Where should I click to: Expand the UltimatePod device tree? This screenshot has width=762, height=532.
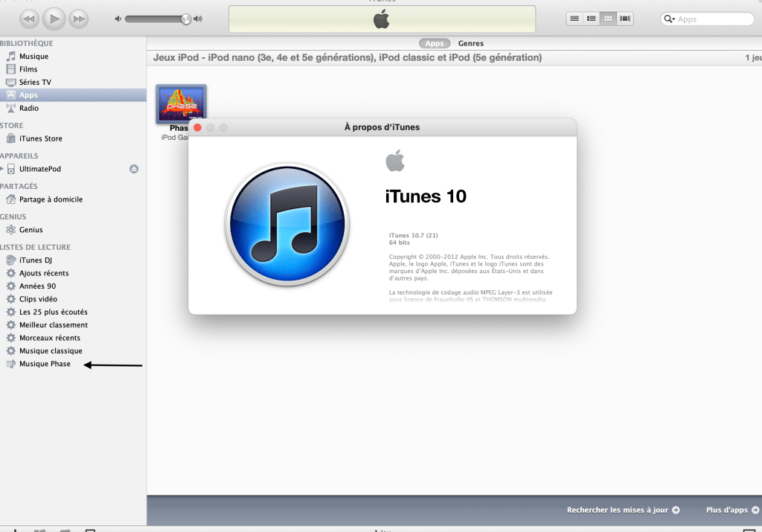click(2, 169)
